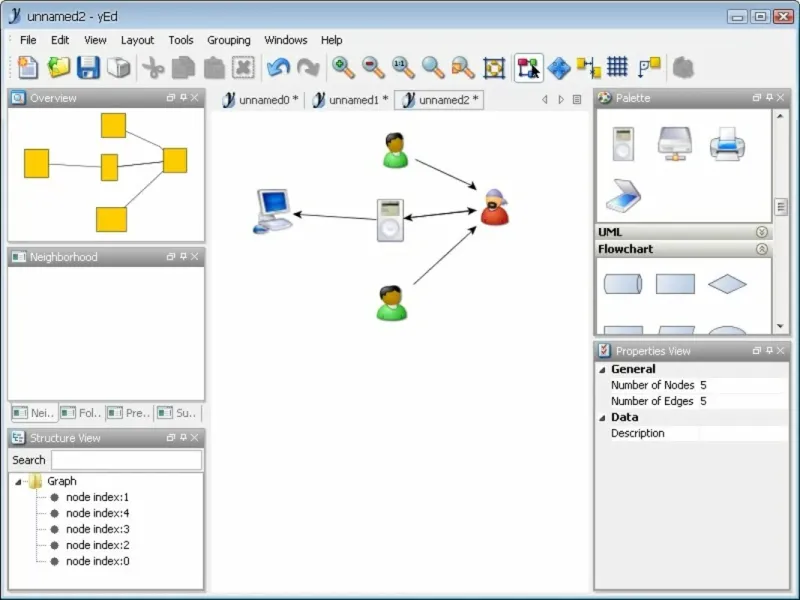Open the Edit menu

[60, 40]
